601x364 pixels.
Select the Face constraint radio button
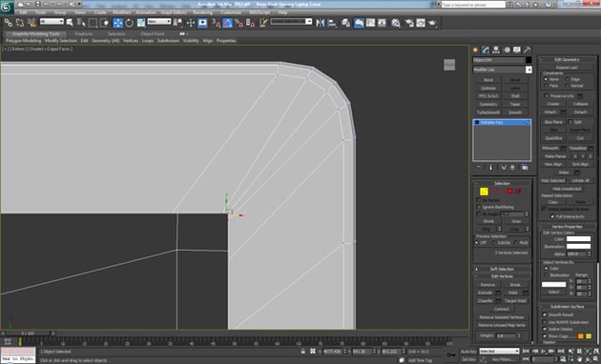coord(546,86)
